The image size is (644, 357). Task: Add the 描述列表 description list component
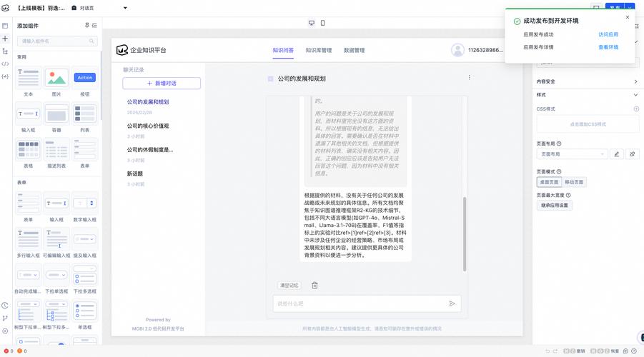[56, 154]
